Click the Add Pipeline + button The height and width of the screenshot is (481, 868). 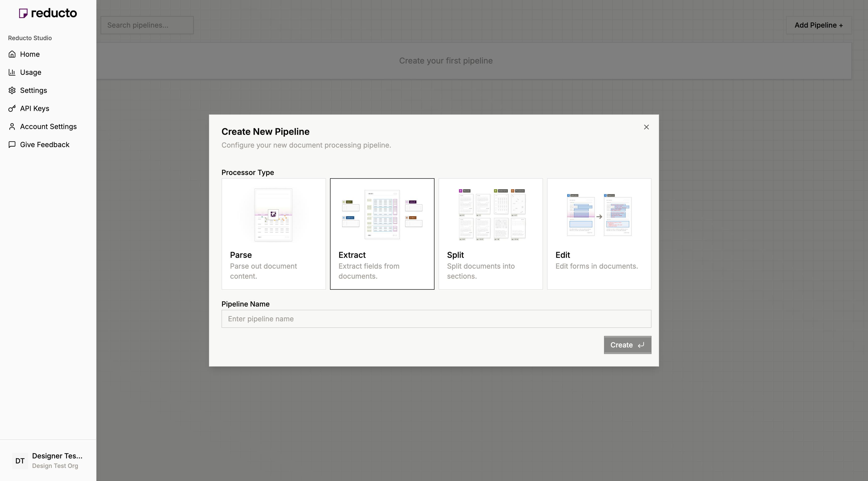[819, 25]
